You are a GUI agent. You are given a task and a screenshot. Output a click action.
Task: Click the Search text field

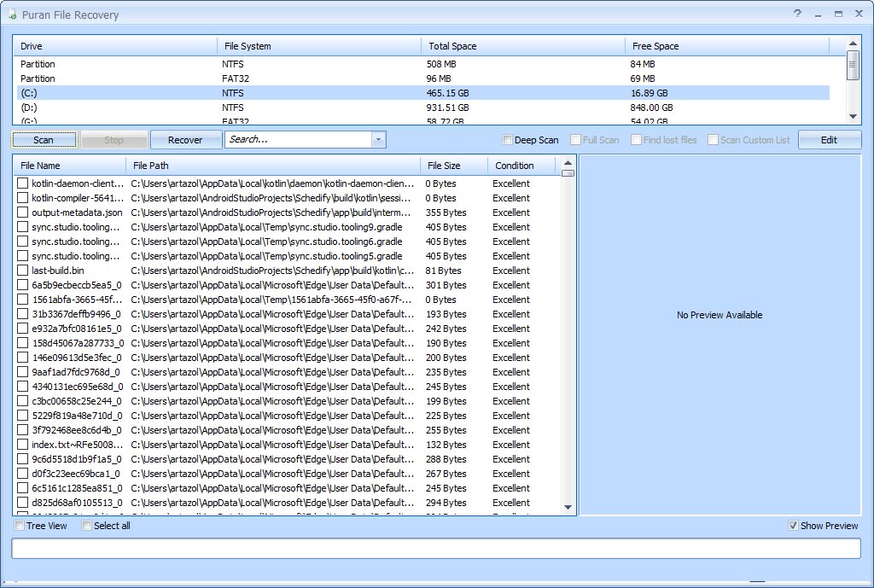coord(299,139)
